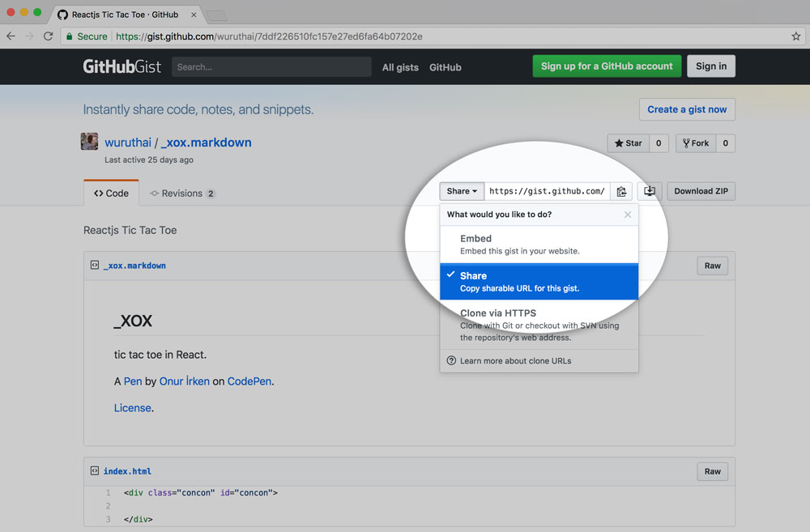
Task: Click the _XOX heading in the markdown
Action: [x=133, y=321]
